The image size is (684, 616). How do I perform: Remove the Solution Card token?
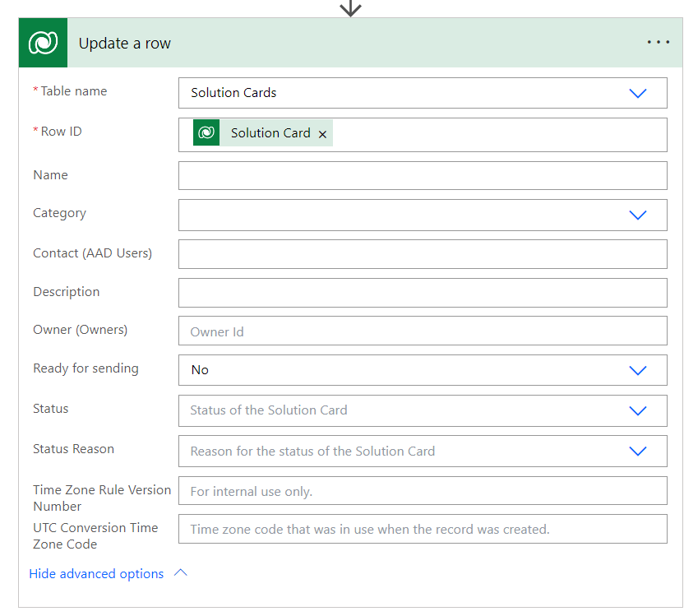[322, 134]
